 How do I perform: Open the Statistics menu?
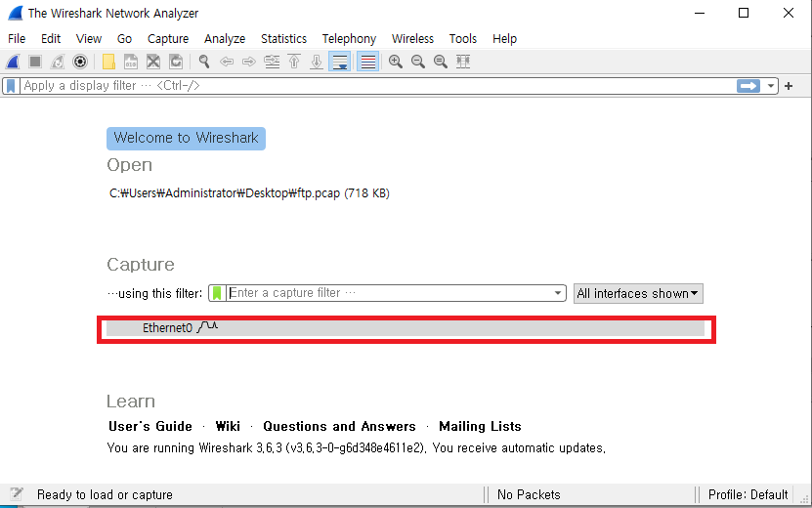283,39
